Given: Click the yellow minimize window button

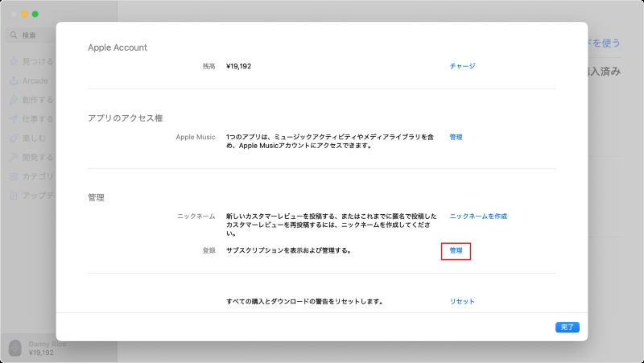Looking at the screenshot, I should click(25, 14).
